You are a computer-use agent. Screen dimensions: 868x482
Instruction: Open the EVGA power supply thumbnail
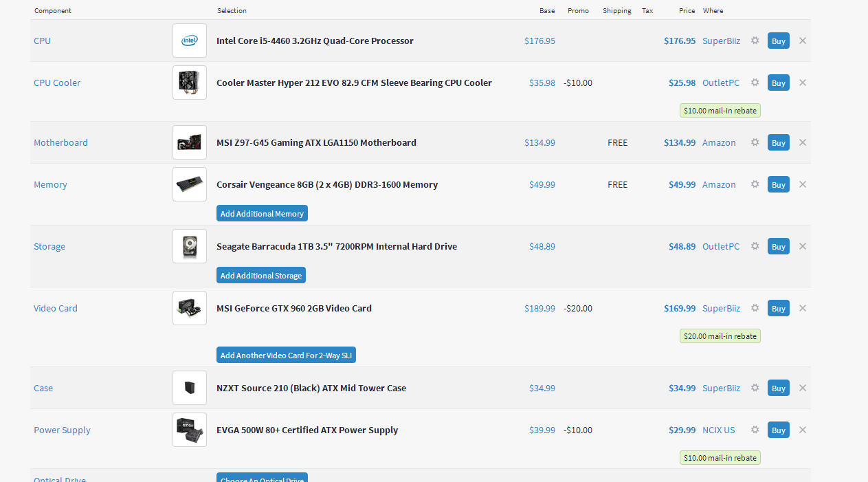[190, 430]
